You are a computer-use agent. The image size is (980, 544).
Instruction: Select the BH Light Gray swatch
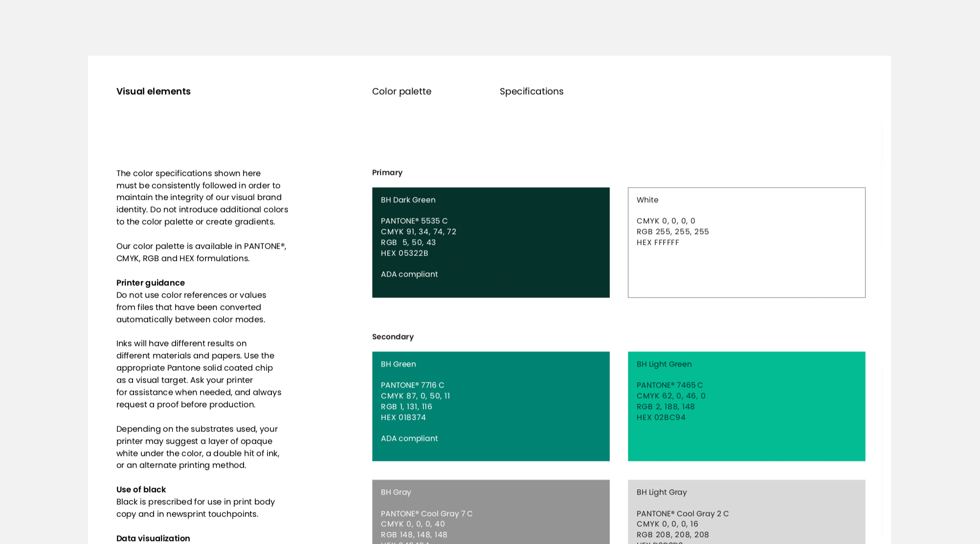click(x=746, y=512)
